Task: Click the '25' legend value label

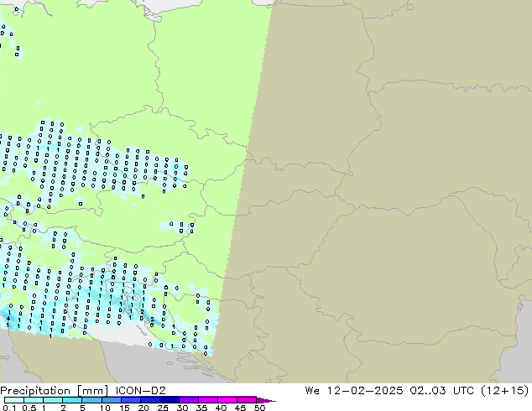Action: [x=163, y=408]
